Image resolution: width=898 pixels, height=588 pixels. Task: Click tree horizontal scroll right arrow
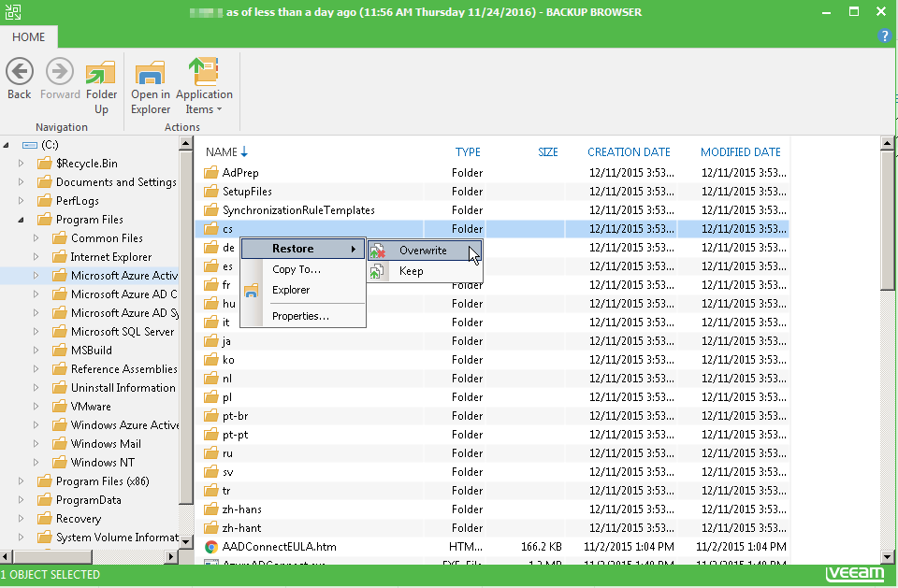pos(170,556)
